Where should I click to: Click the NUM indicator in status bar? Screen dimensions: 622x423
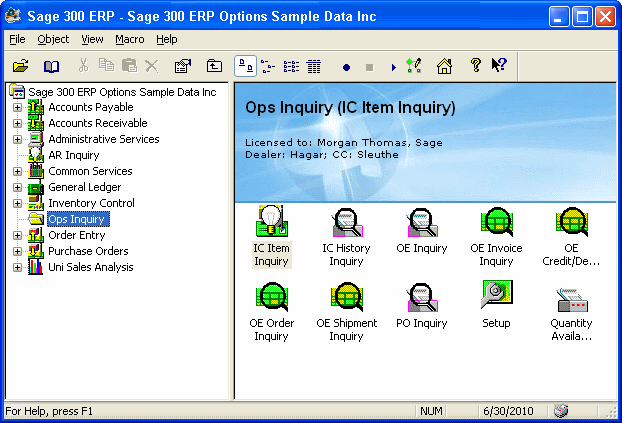(x=431, y=411)
